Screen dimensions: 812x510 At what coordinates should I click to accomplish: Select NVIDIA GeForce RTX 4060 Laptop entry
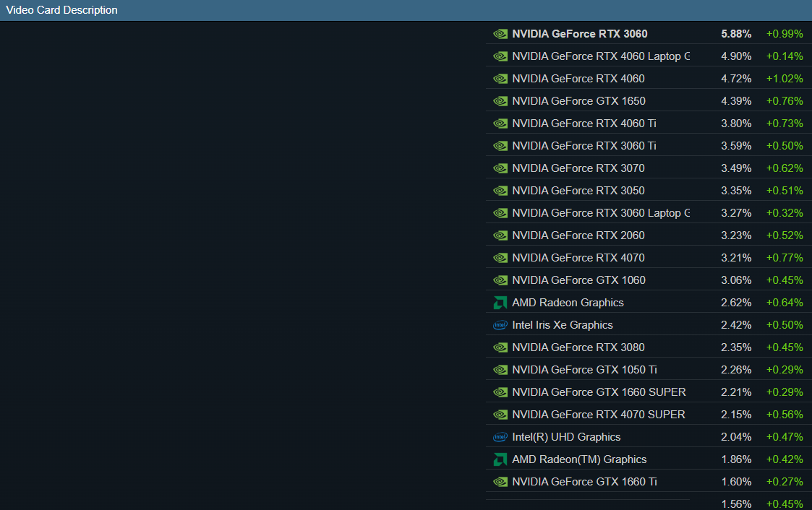point(601,56)
